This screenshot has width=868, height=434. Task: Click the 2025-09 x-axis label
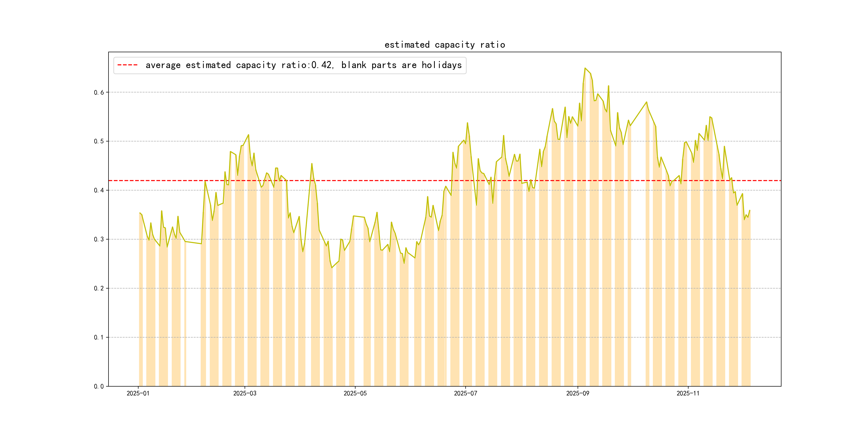(578, 393)
